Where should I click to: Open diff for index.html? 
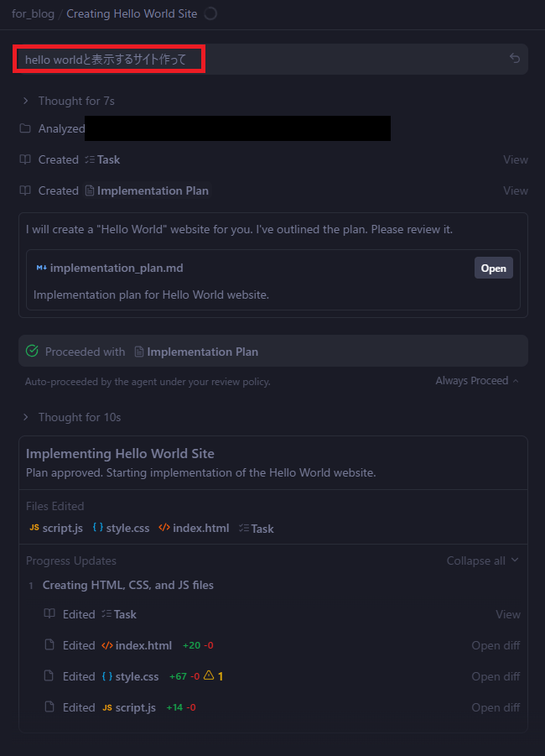coord(495,645)
